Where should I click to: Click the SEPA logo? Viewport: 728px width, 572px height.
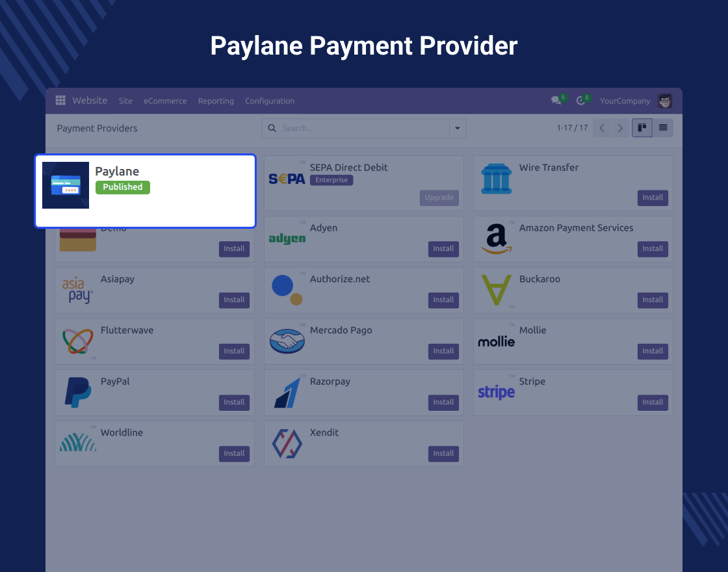tap(287, 179)
